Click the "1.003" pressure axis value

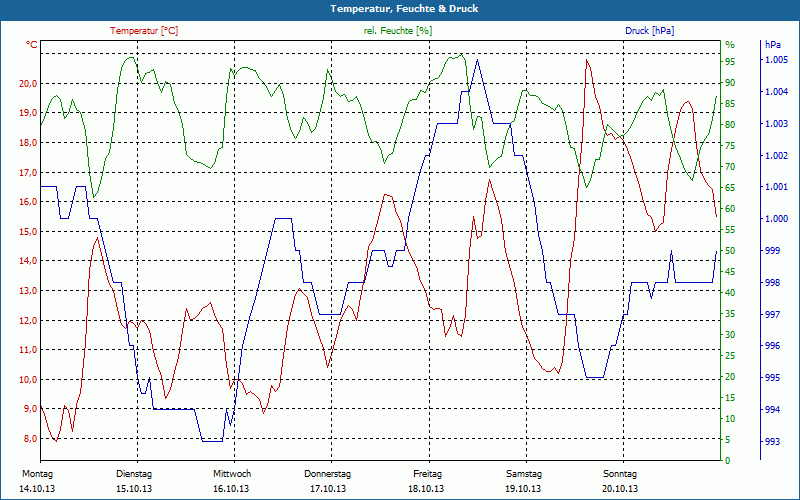[x=777, y=123]
